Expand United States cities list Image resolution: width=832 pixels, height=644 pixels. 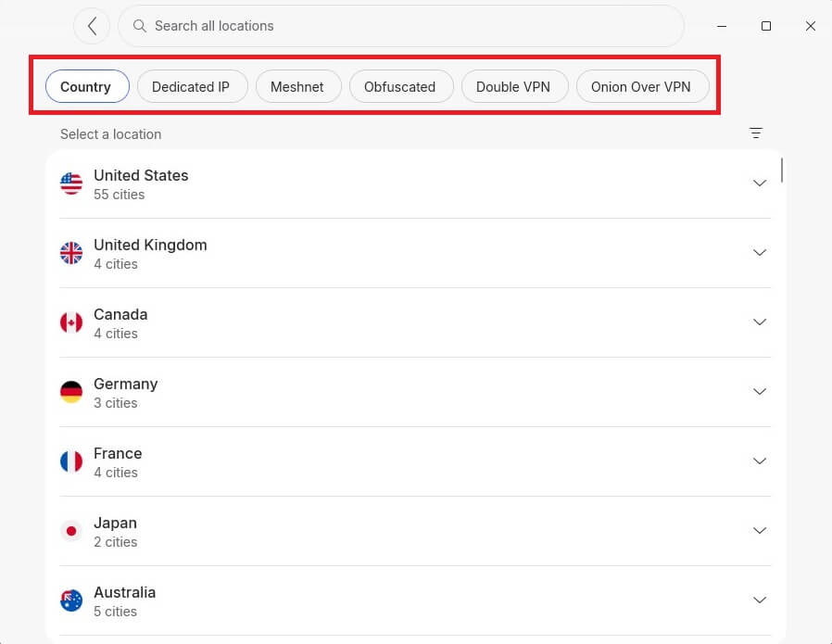tap(760, 183)
